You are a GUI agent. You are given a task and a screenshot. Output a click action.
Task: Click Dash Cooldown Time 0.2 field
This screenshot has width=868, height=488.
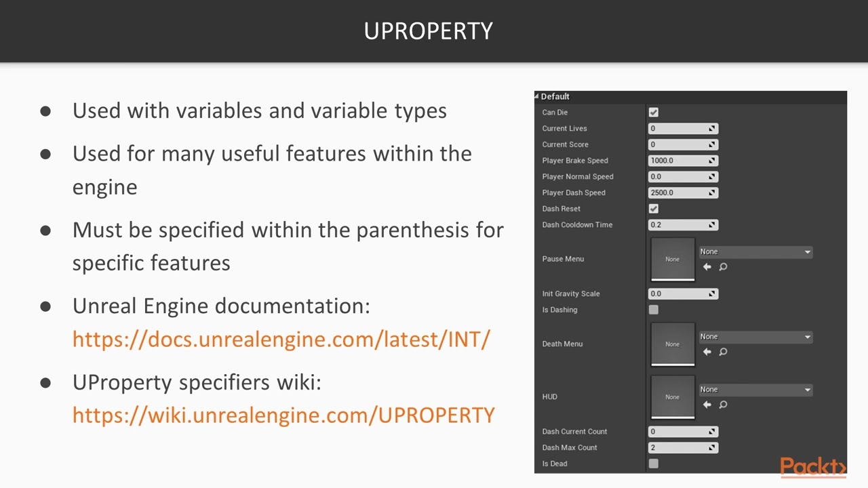point(683,224)
